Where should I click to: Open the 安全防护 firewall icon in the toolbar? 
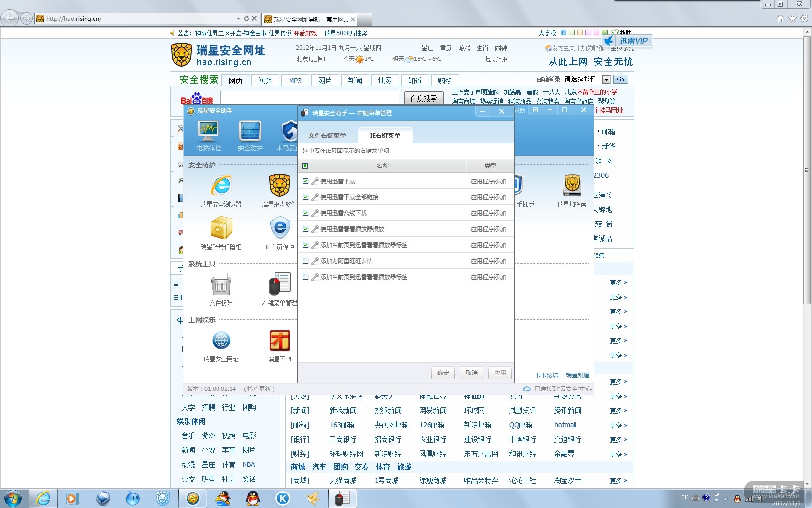[250, 131]
